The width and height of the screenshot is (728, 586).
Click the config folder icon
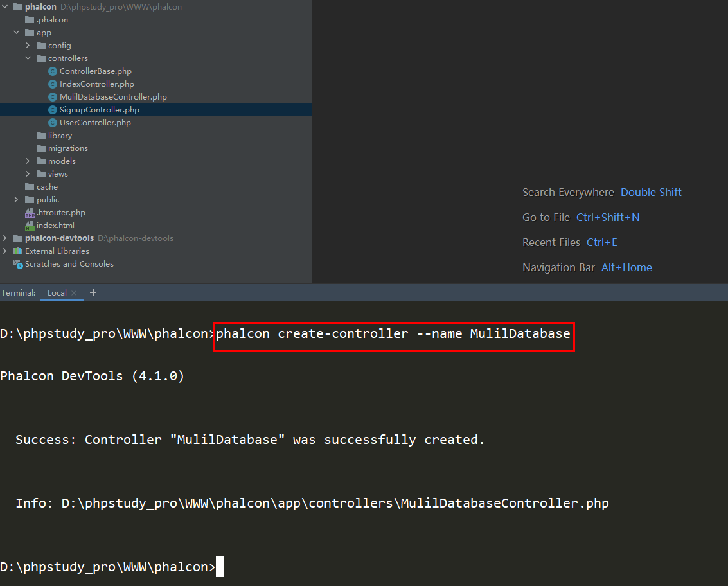coord(41,46)
